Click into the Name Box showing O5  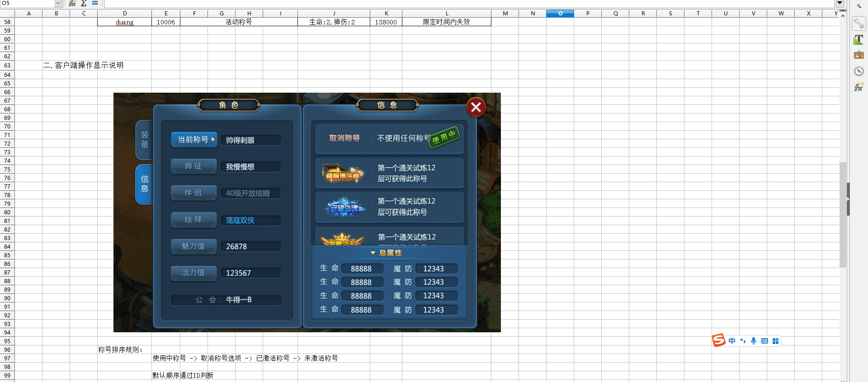coord(27,3)
